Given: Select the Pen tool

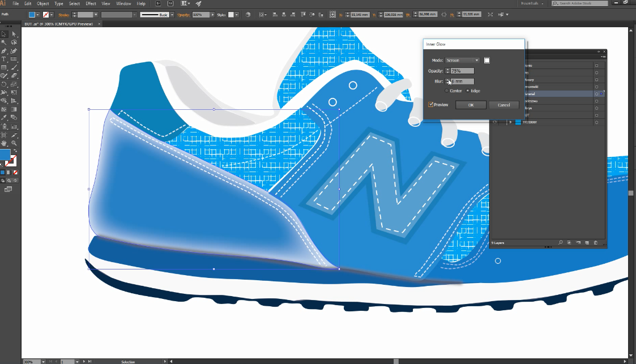Looking at the screenshot, I should pos(4,51).
